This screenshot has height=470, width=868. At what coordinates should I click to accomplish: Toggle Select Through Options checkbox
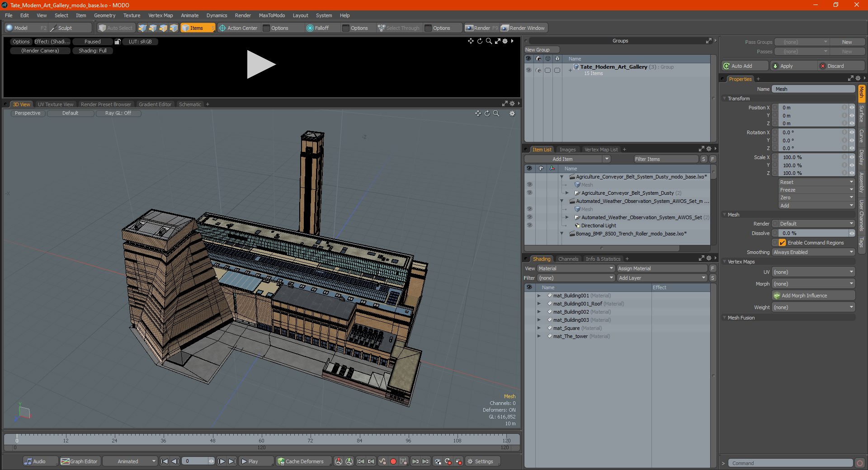428,28
